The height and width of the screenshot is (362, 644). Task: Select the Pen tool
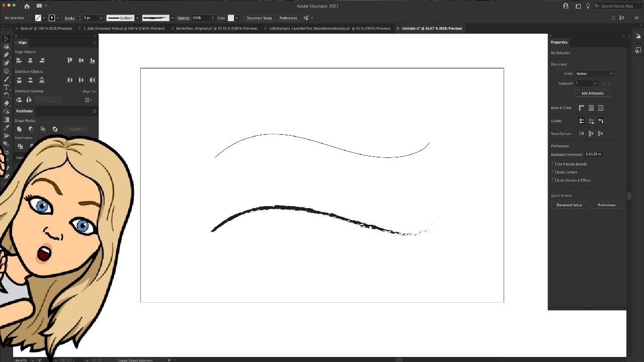(7, 55)
